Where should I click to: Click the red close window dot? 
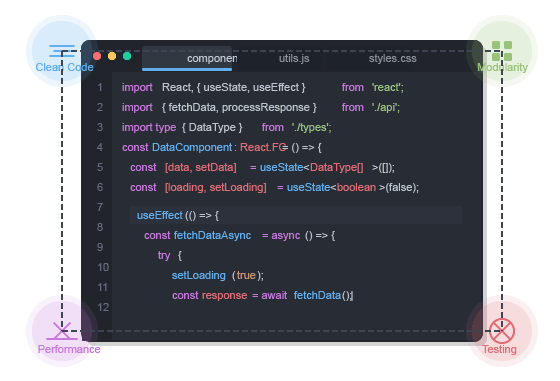(x=97, y=56)
